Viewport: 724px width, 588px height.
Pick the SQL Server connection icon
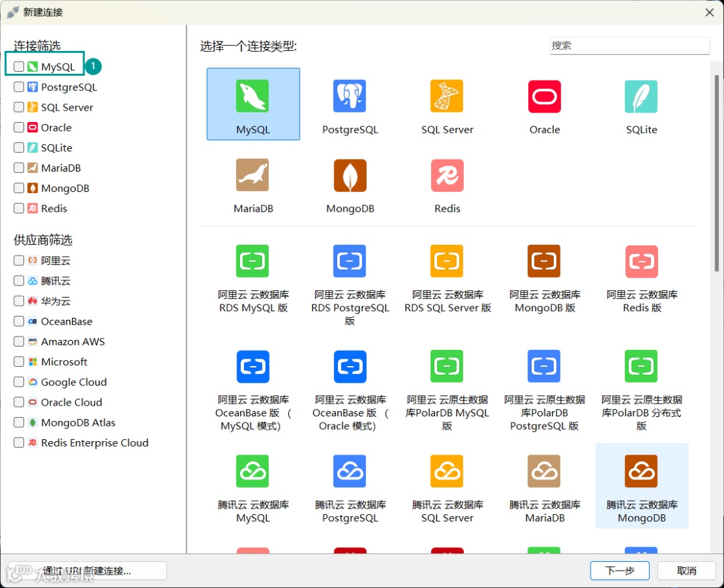click(446, 96)
